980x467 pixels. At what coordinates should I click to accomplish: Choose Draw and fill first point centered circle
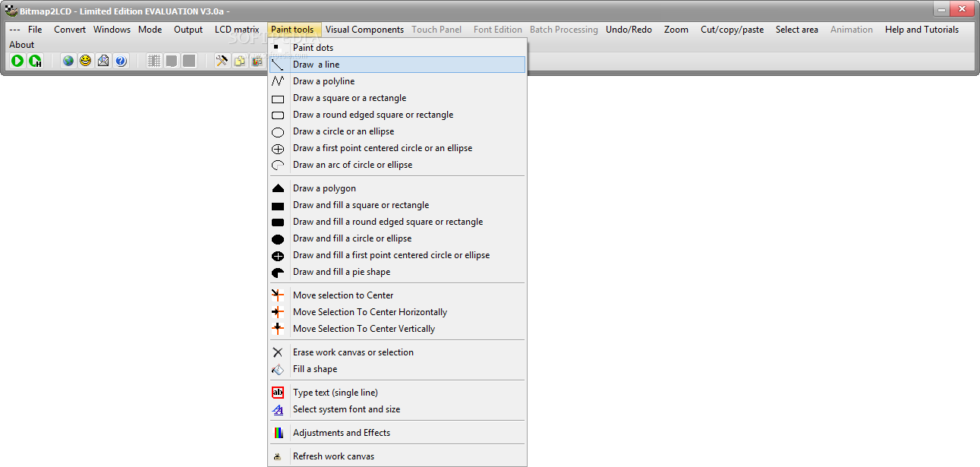tap(397, 255)
